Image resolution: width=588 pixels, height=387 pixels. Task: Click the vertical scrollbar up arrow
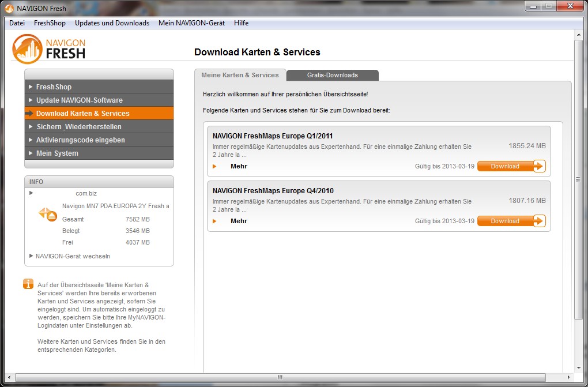click(578, 34)
